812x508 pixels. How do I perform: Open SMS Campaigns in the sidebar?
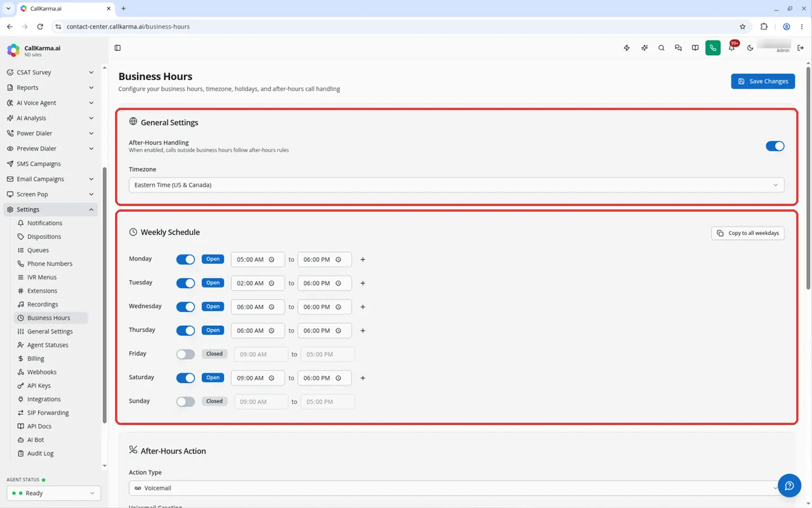[x=50, y=164]
